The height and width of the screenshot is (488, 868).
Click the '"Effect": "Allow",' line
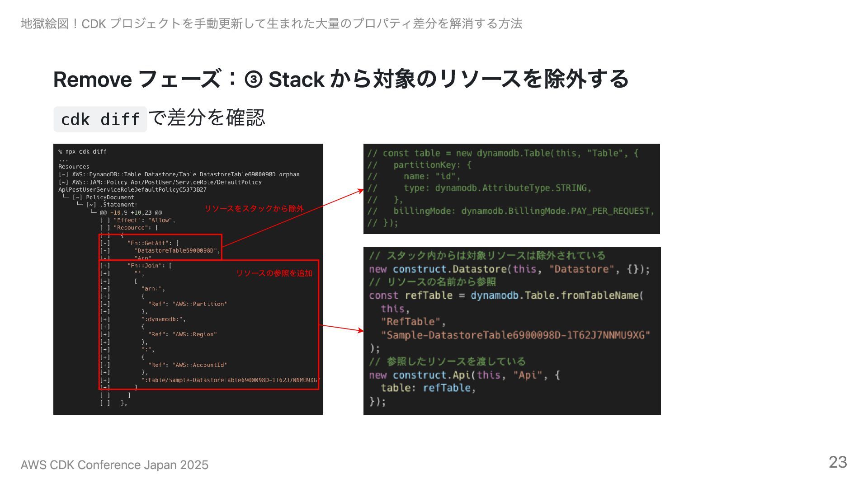tap(137, 220)
